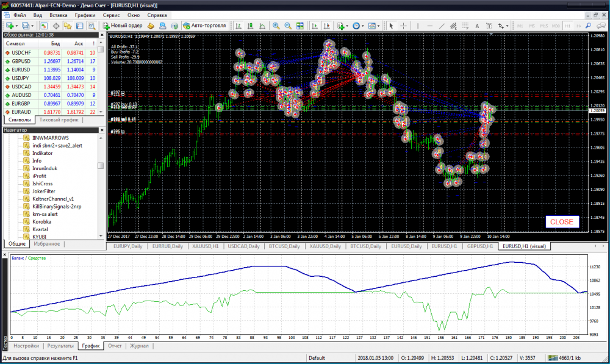Viewport: 610px width, 364px height.
Task: Select the Crosshair tool
Action: pos(403,26)
